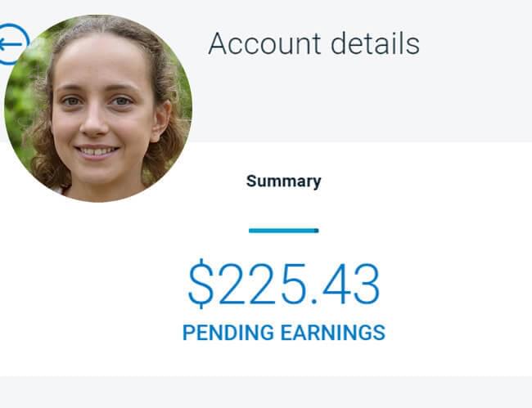Select the word "EARNINGS" under the amount

[x=333, y=333]
